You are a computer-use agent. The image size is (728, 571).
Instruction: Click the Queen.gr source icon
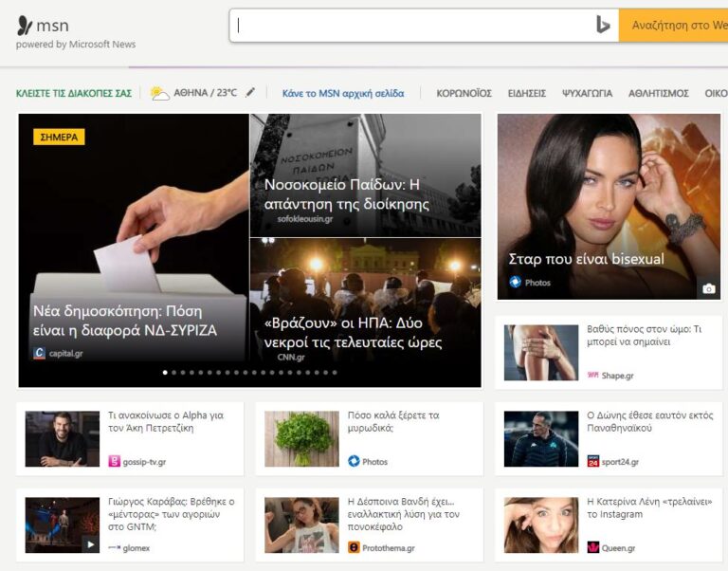592,548
